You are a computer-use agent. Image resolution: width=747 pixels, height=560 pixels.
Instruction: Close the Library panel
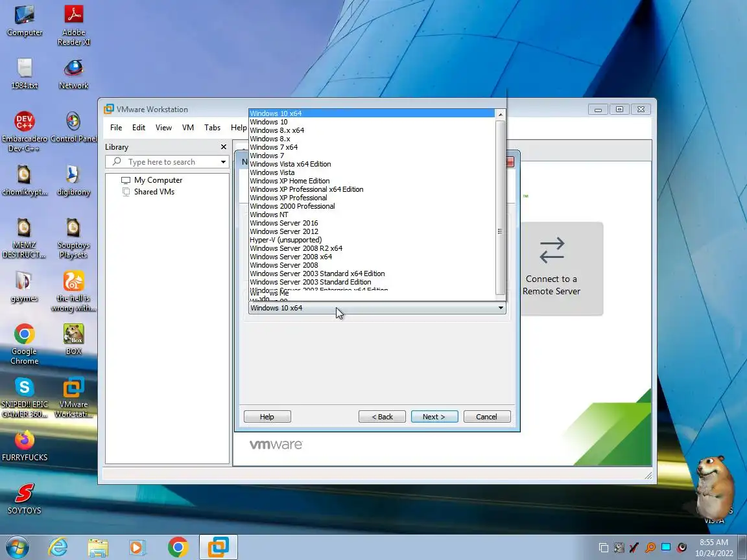(224, 146)
